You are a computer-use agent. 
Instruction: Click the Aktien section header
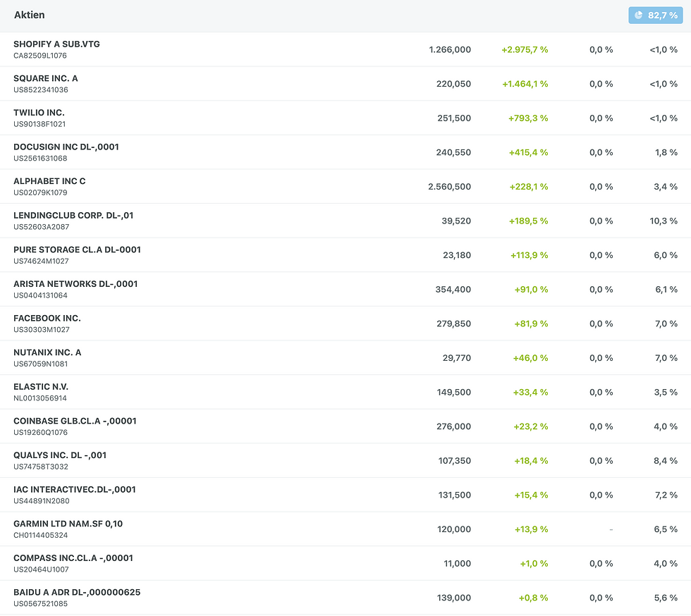(x=29, y=15)
